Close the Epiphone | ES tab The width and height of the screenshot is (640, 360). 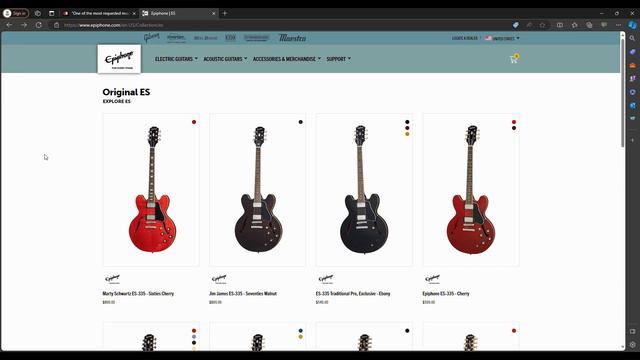pos(213,13)
